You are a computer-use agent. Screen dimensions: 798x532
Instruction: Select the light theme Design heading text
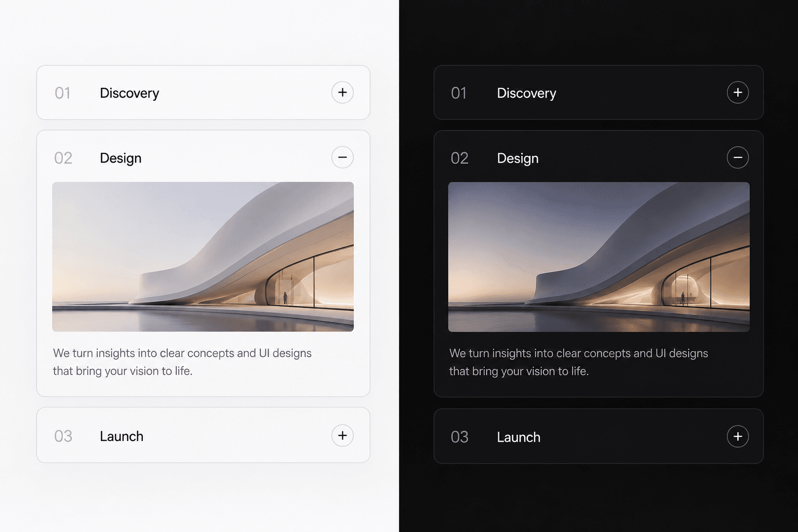121,158
